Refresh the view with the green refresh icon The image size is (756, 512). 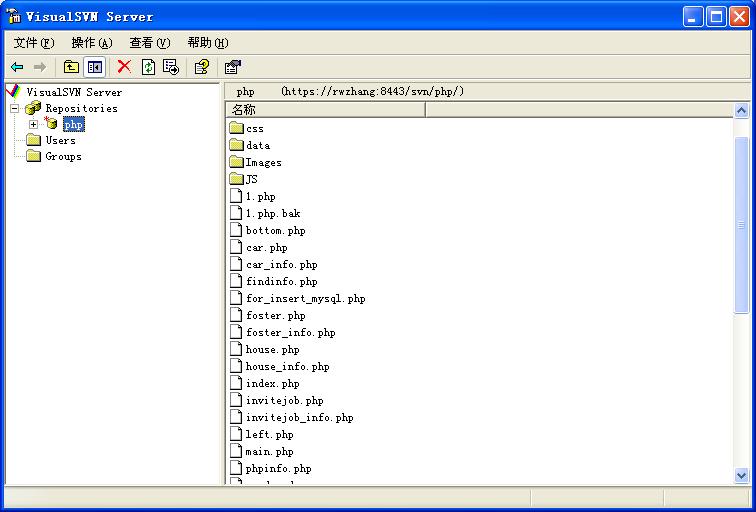pos(148,67)
